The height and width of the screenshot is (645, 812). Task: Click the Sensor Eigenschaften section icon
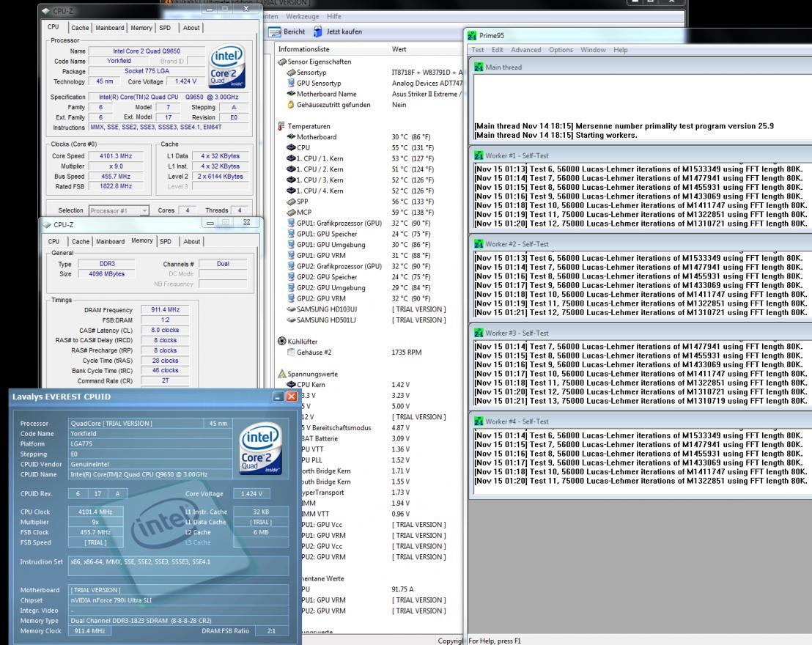click(282, 62)
